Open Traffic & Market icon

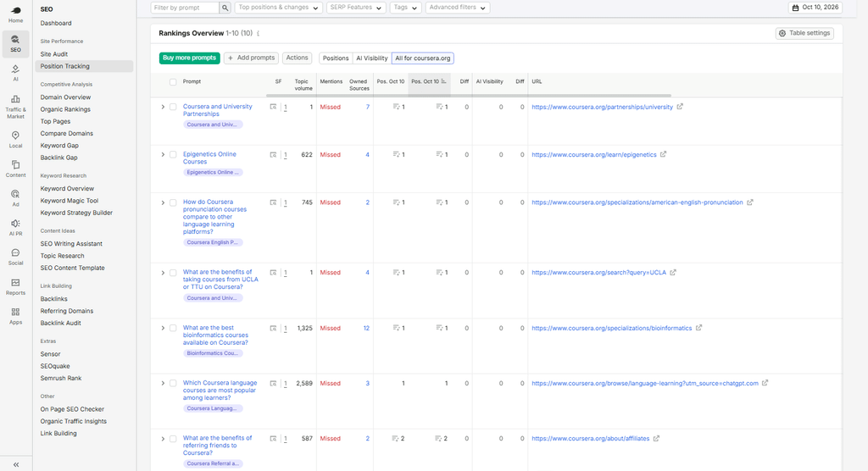[15, 106]
